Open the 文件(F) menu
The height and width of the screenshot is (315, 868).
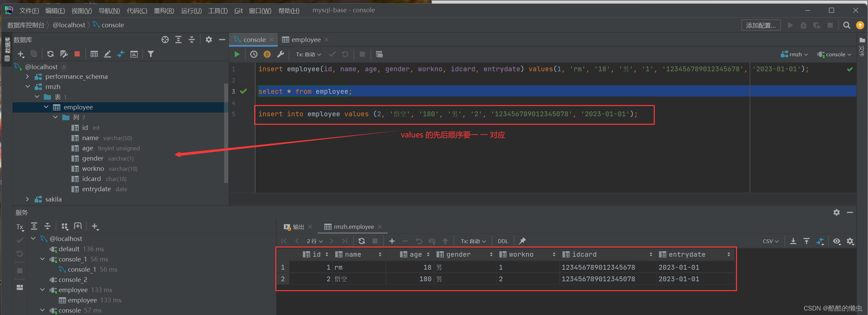coord(29,11)
